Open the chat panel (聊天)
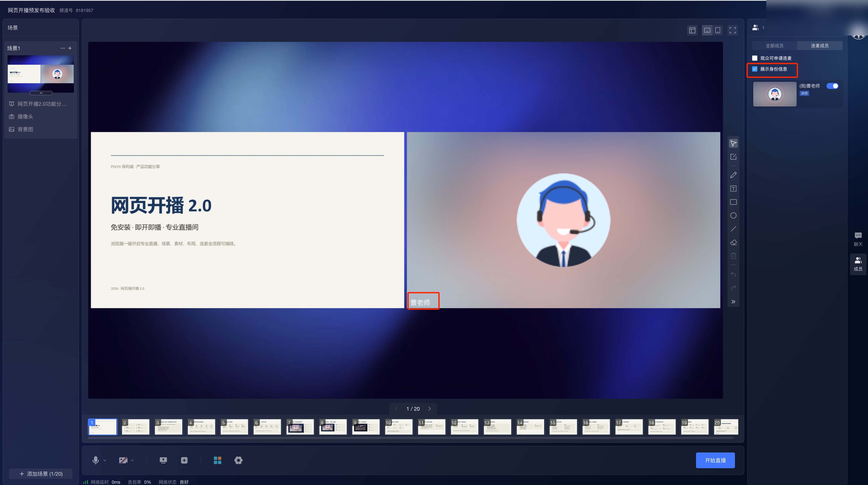This screenshot has width=868, height=485. click(x=858, y=239)
